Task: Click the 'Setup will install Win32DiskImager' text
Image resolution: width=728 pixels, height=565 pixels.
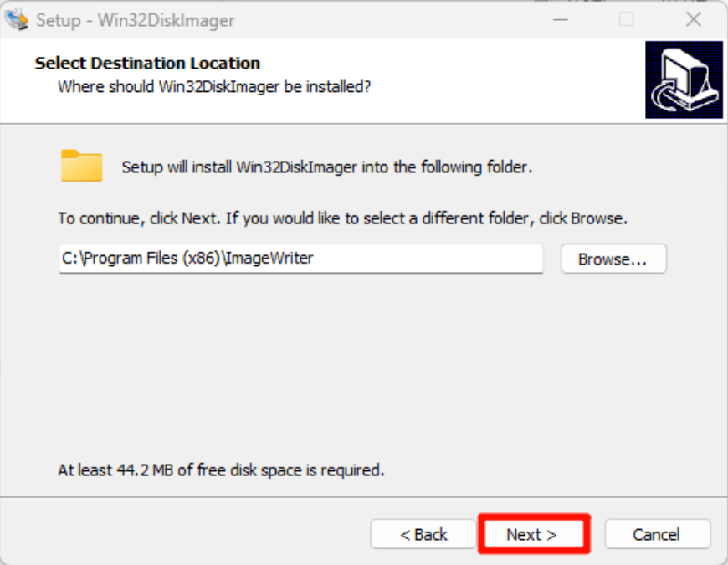Action: (x=326, y=167)
